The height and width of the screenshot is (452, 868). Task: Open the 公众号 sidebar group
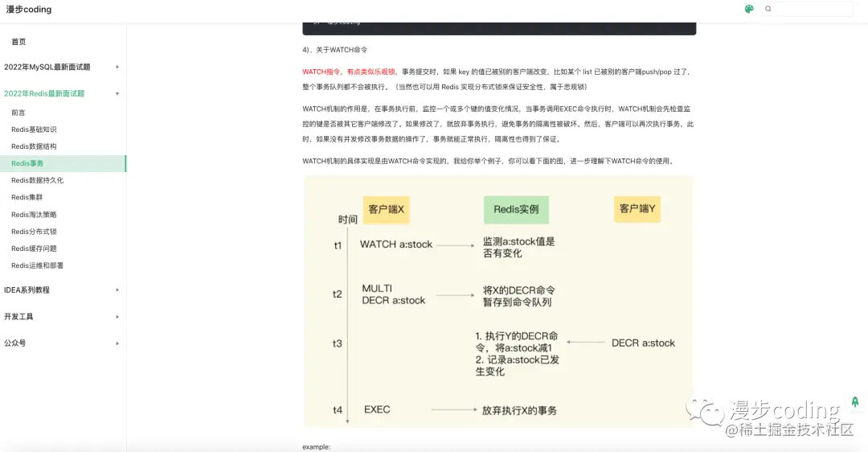15,343
